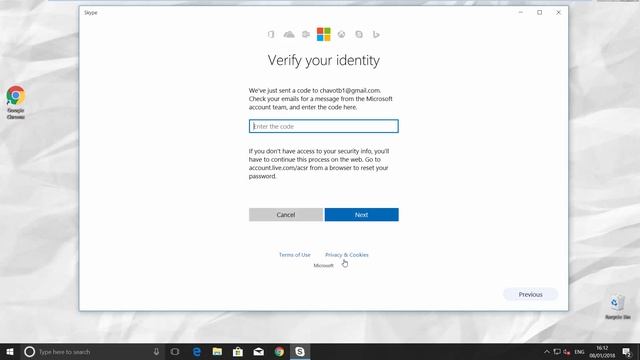Click the Skype icon in header row
The width and height of the screenshot is (640, 360).
[359, 34]
